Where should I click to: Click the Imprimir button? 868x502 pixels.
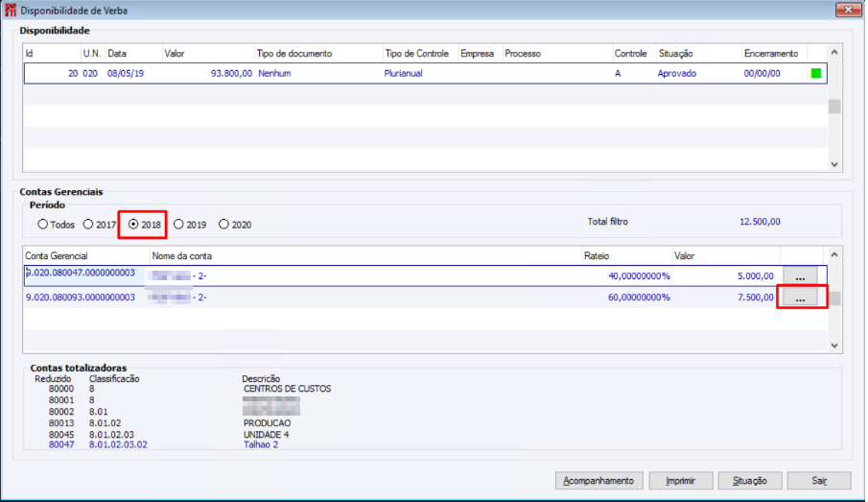(680, 480)
